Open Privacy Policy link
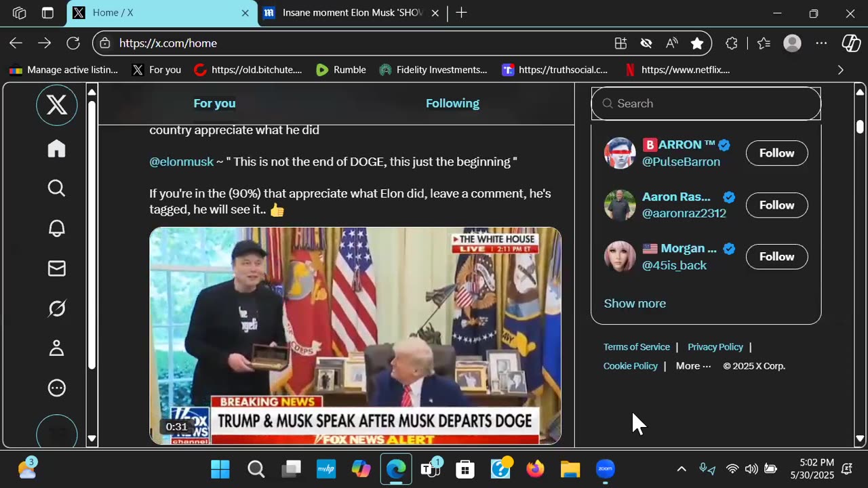The height and width of the screenshot is (488, 868). 715,347
